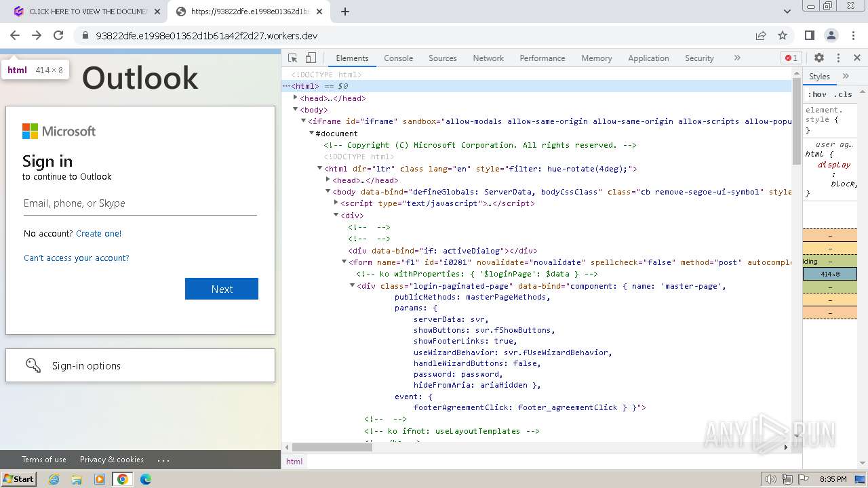The height and width of the screenshot is (488, 868).
Task: Open Internet Explorer from taskbar
Action: [x=54, y=479]
